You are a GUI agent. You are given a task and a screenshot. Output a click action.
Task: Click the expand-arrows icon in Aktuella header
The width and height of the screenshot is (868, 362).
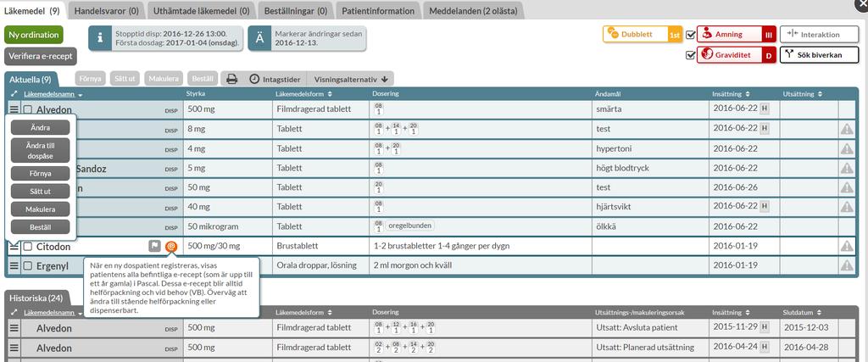14,95
